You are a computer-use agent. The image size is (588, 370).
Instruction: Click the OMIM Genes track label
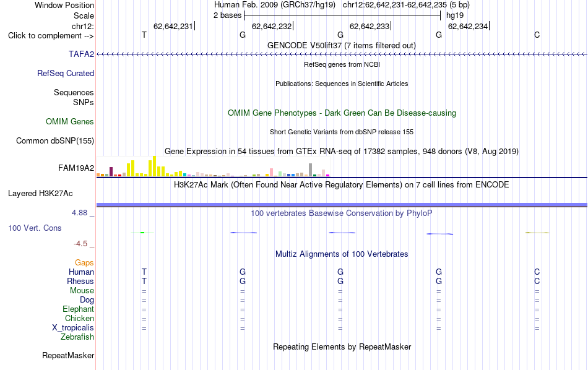pos(70,121)
